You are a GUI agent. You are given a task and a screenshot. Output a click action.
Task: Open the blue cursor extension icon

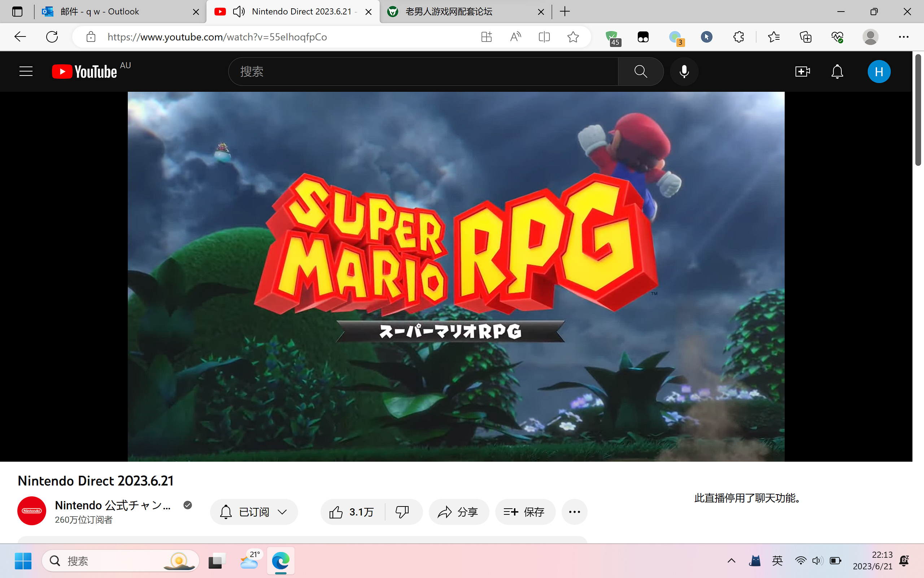[x=706, y=37]
